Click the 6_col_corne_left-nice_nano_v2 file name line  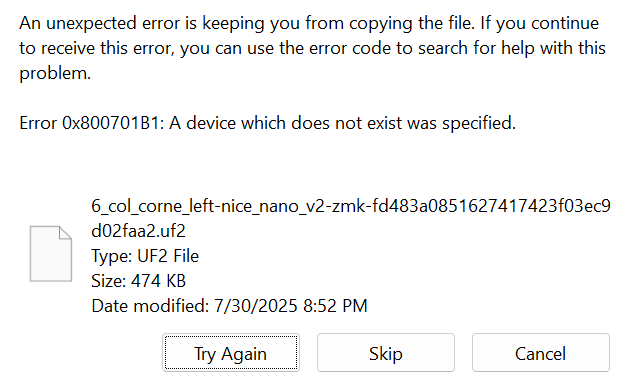click(351, 206)
